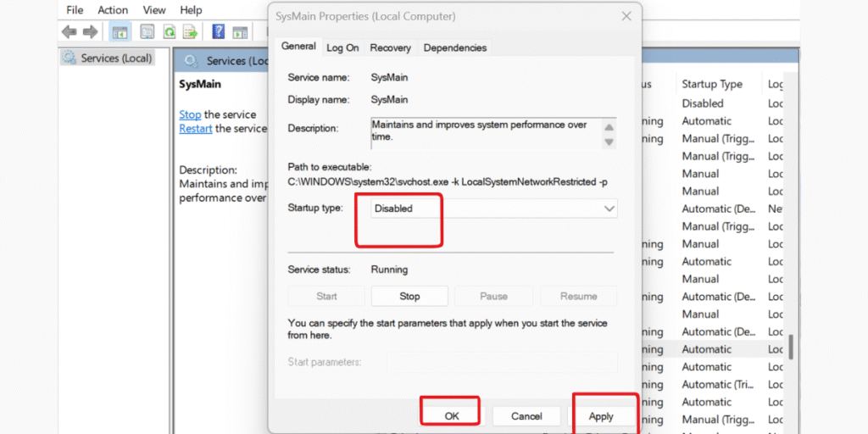Select Services (Local) in the console tree
The height and width of the screenshot is (434, 868).
pos(116,58)
